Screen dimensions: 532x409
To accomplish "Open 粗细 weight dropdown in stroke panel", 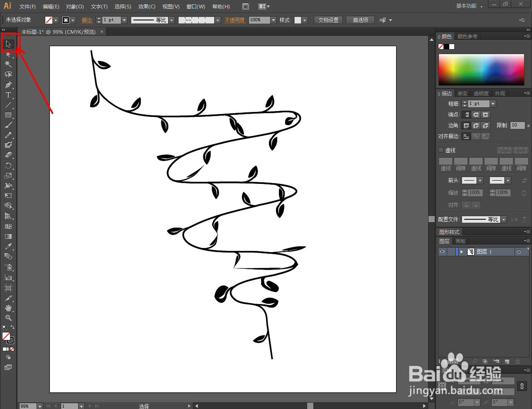I will point(493,104).
